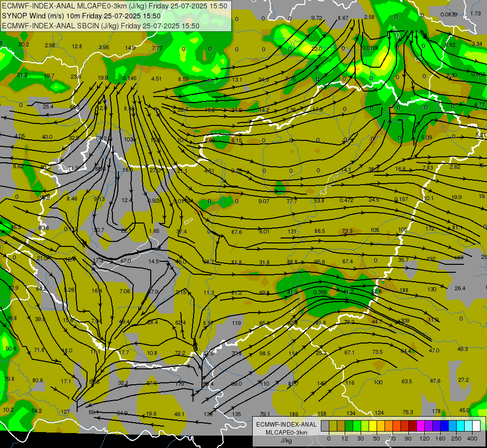Viewport: 487px width, 448px height.
Task: Select map value 178
Action: [436, 411]
